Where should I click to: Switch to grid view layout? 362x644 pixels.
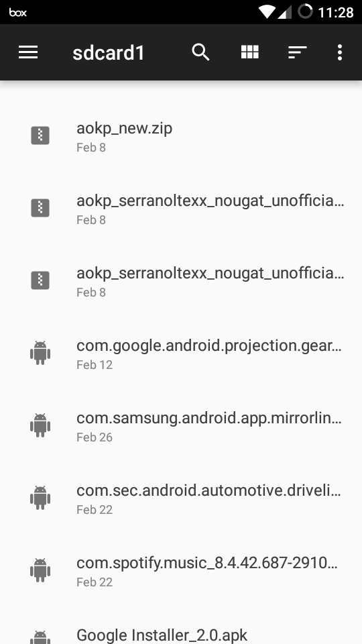coord(249,52)
